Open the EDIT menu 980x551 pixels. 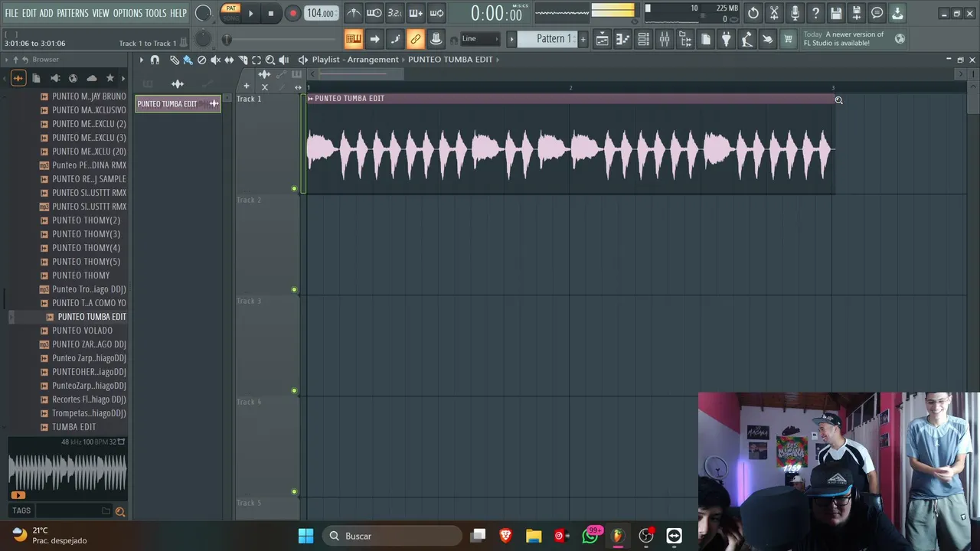tap(29, 13)
